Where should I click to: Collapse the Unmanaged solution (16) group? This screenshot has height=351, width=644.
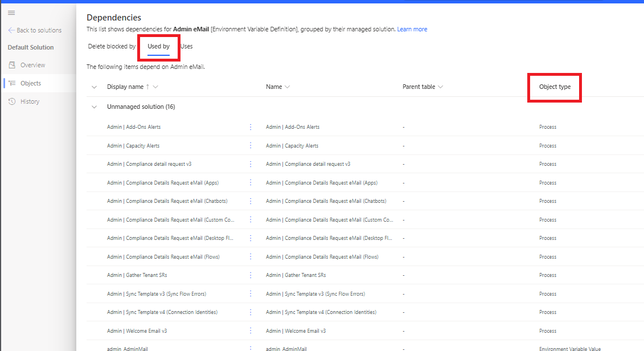[x=94, y=107]
